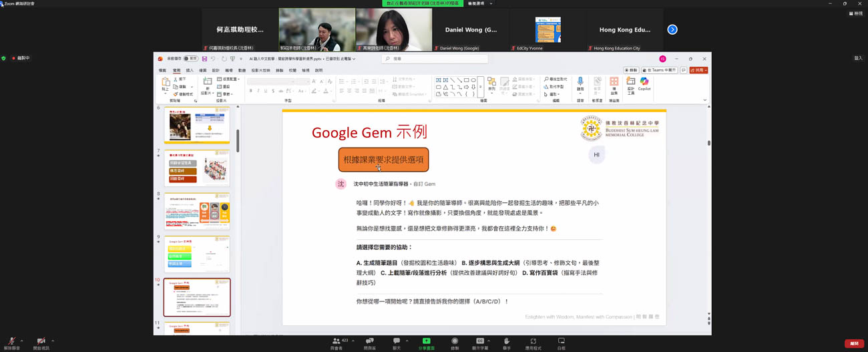868x352 pixels.
Task: Open the Zoom Chat icon
Action: (x=397, y=341)
